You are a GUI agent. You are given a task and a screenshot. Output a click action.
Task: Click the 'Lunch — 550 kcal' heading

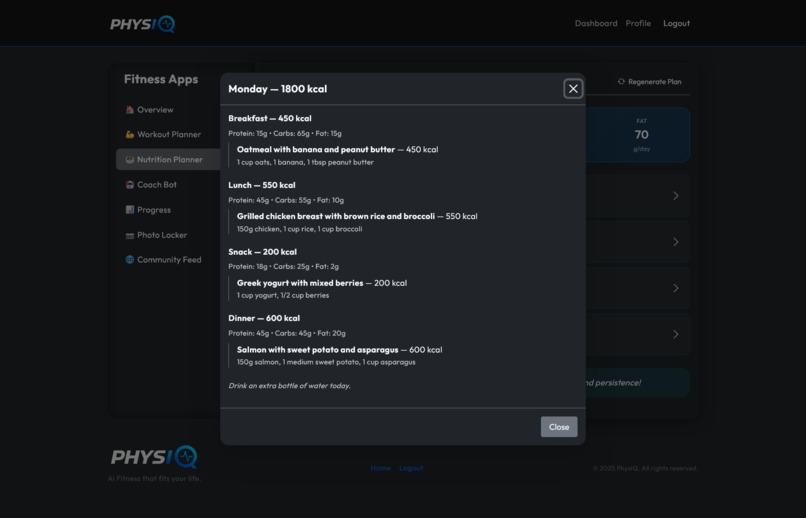[262, 185]
